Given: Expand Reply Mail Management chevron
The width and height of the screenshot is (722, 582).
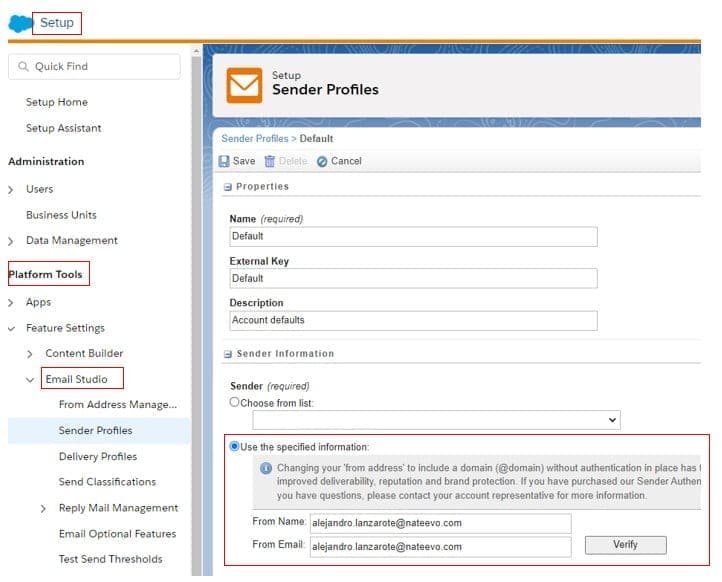Looking at the screenshot, I should [43, 508].
